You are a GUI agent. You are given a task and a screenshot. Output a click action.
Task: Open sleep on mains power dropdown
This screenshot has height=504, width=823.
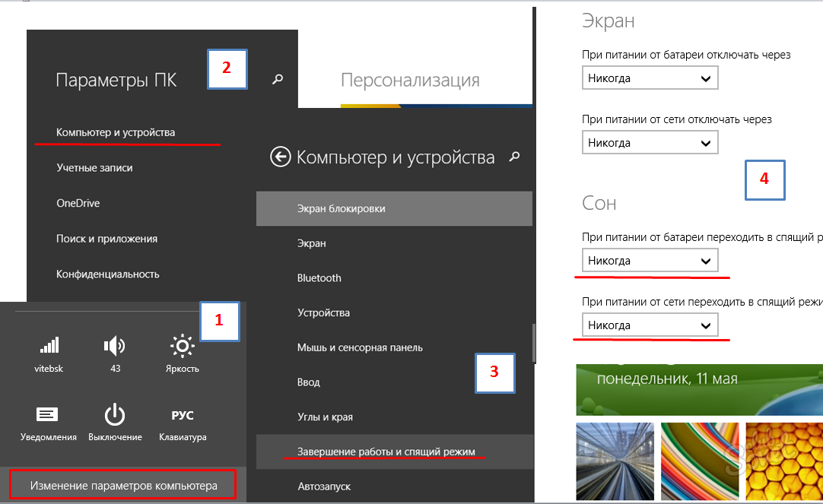click(x=650, y=325)
